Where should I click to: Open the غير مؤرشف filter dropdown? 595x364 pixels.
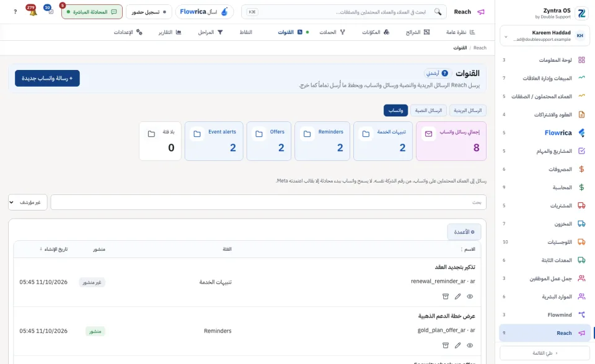click(x=28, y=202)
